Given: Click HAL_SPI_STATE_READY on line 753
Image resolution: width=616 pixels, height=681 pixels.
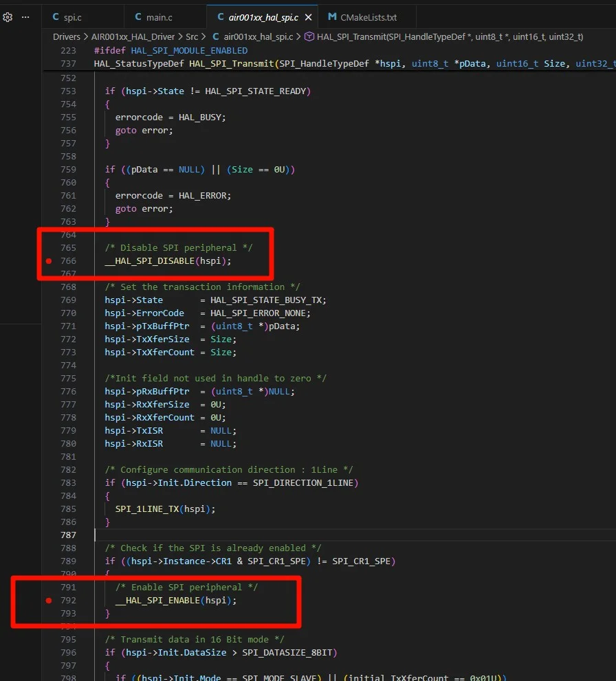Looking at the screenshot, I should pyautogui.click(x=256, y=91).
